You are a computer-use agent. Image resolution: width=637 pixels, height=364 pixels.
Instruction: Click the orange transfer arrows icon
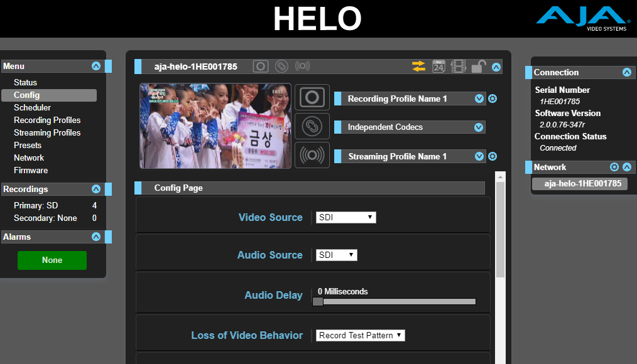(x=418, y=66)
